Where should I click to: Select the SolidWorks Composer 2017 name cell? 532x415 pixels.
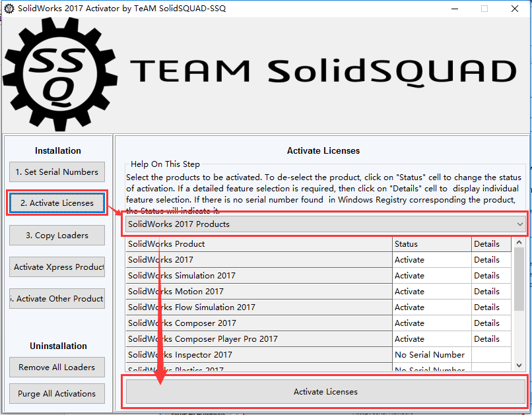point(259,323)
